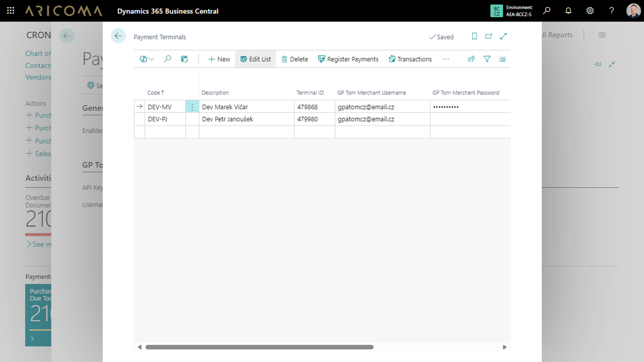Screen dimensions: 644x362
Task: Click Terminal ID 479980
Action: pos(314,119)
